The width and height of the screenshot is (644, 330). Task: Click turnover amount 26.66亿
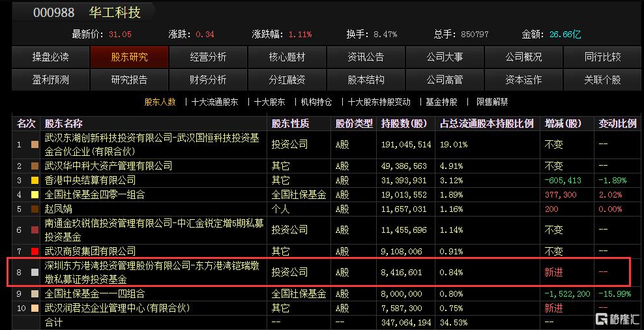566,35
